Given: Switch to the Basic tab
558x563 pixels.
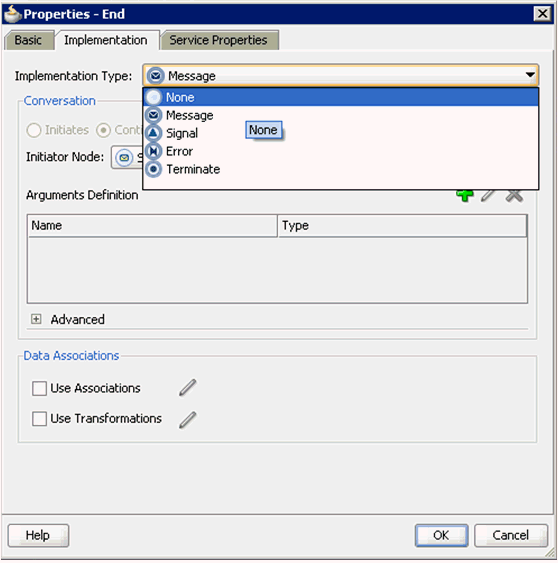Looking at the screenshot, I should (28, 40).
